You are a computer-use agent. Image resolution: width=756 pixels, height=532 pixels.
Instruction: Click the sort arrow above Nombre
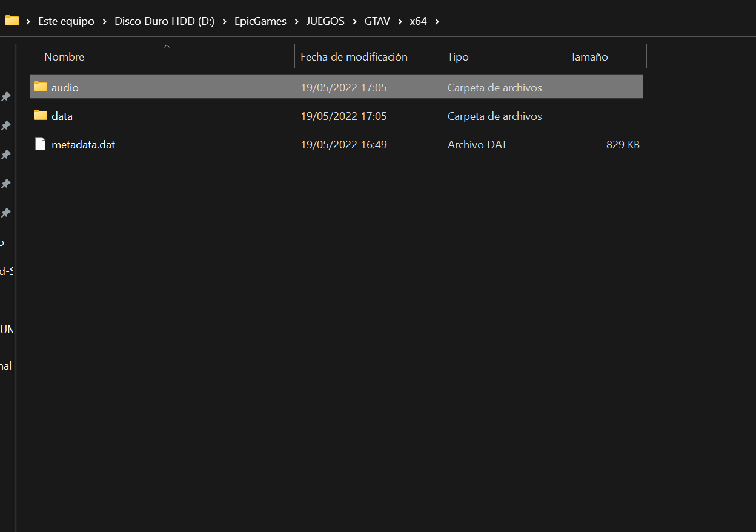167,46
